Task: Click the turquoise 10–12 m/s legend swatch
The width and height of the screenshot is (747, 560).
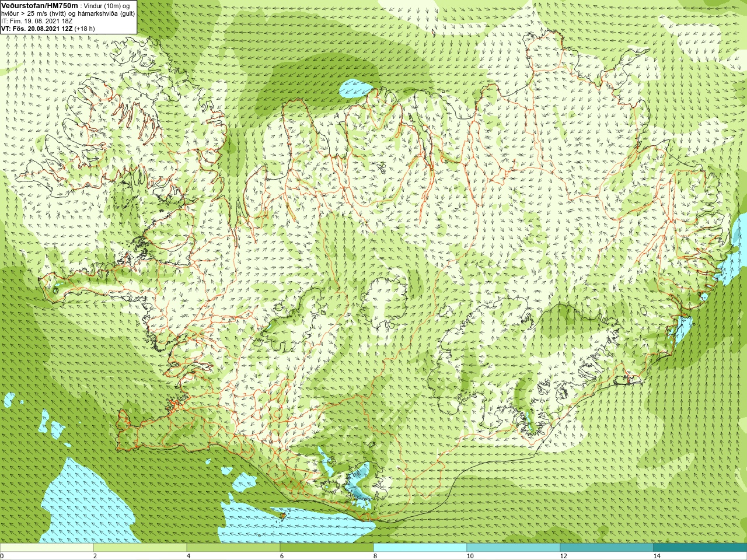Action: 514,548
